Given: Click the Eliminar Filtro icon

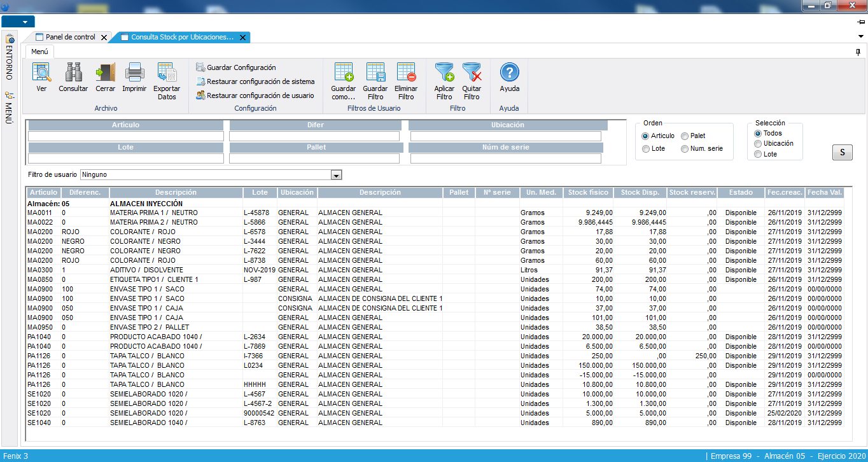Looking at the screenshot, I should coord(406,73).
